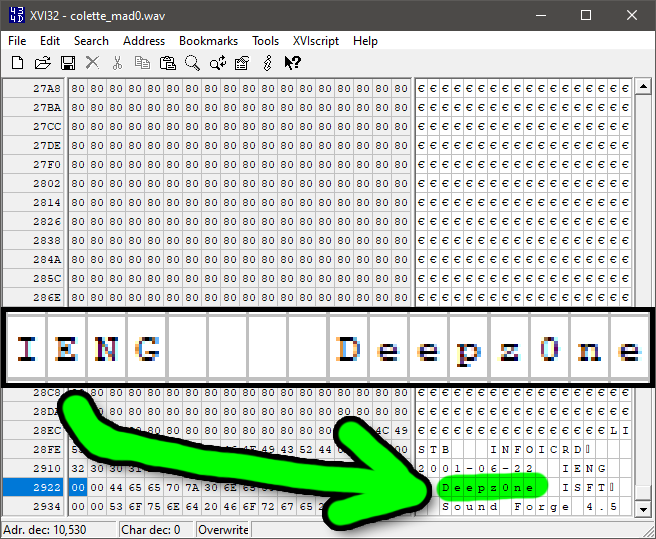Open the Address menu
Screen dimensions: 656x539
coord(144,41)
